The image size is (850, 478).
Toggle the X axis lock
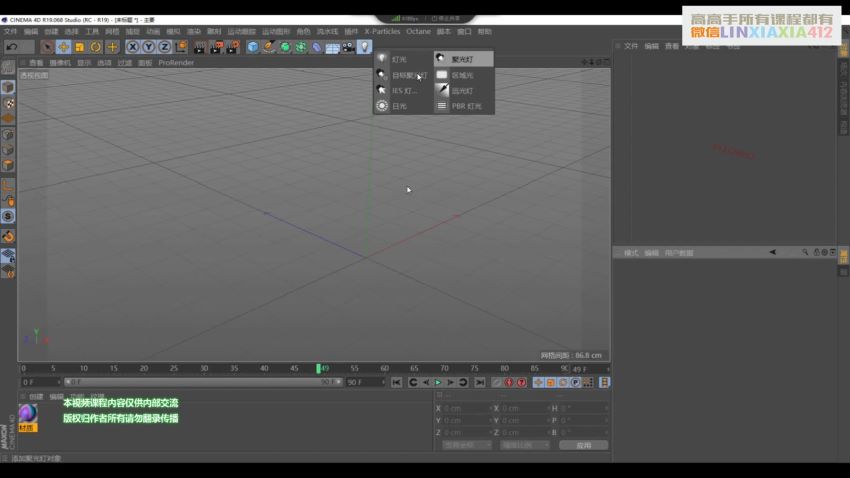click(x=132, y=47)
